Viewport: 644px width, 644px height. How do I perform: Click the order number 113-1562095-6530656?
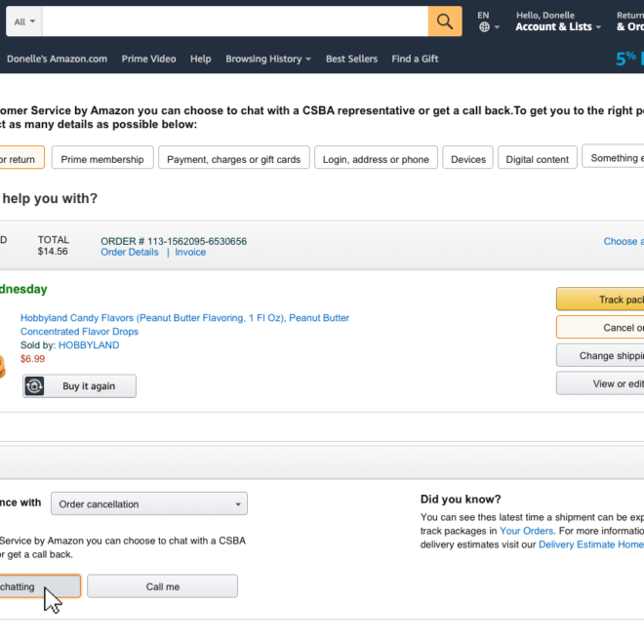[197, 241]
